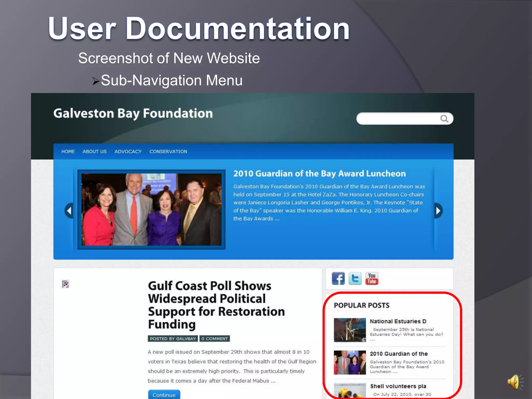This screenshot has height=399, width=532.
Task: Open Gulf Coast Poll Shows article title
Action: point(216,305)
